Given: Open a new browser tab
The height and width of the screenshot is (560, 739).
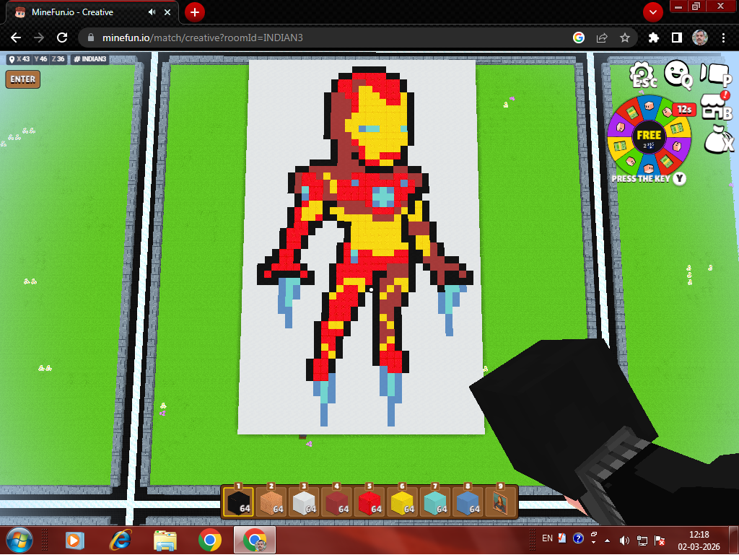Looking at the screenshot, I should (194, 12).
